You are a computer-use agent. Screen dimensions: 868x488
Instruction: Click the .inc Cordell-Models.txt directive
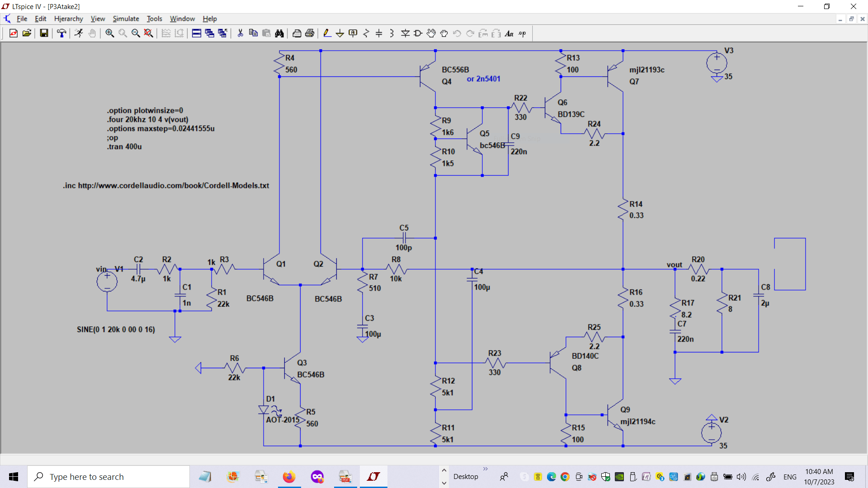point(166,186)
